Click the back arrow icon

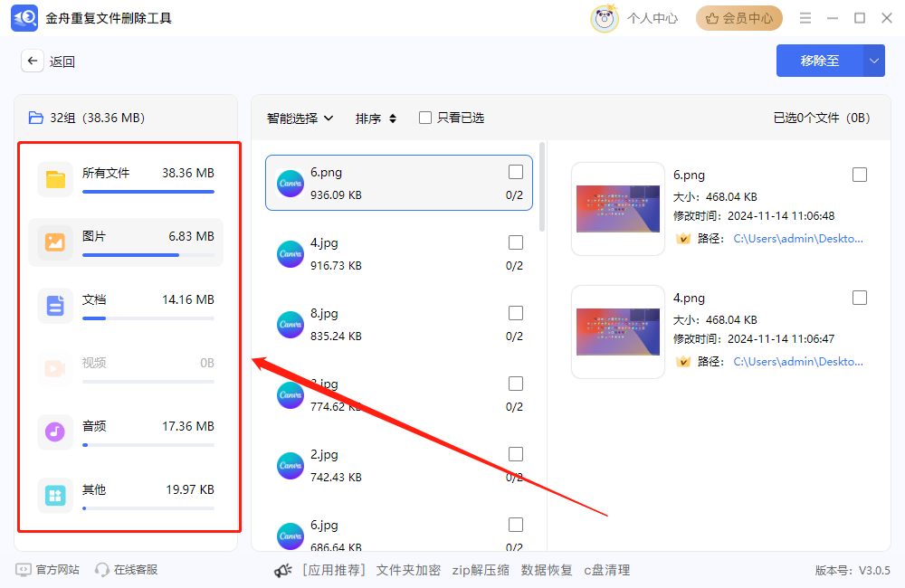click(33, 61)
